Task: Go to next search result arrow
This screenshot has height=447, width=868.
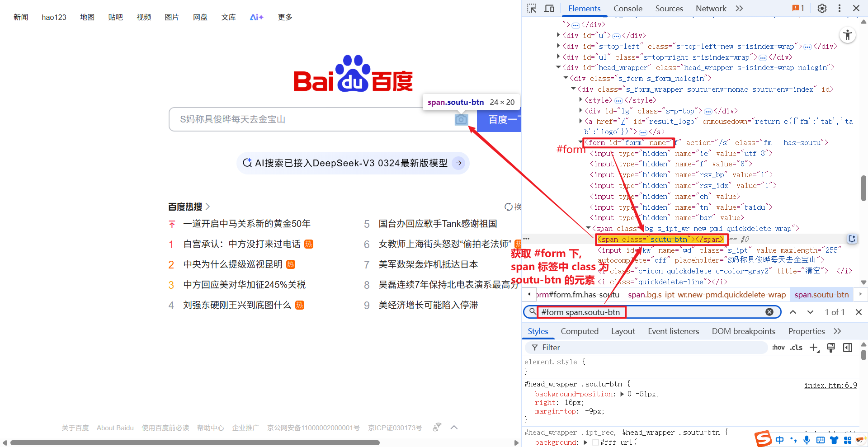Action: [x=810, y=312]
